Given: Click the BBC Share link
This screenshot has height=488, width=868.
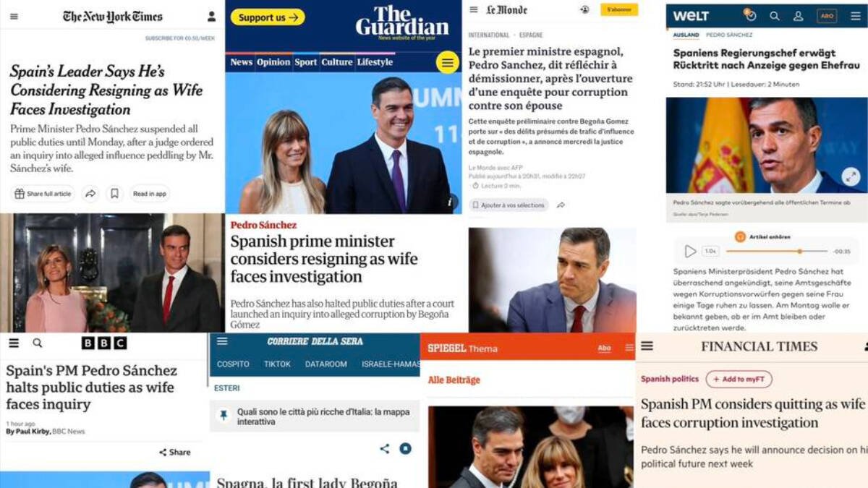Looking at the screenshot, I should click(x=175, y=453).
